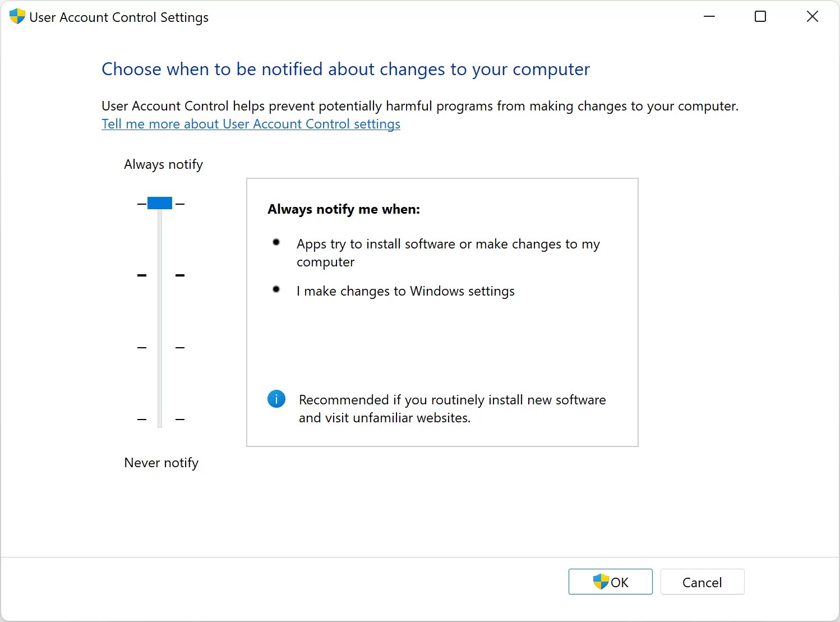The height and width of the screenshot is (622, 840).
Task: Click the blue information icon in the description box
Action: click(276, 399)
